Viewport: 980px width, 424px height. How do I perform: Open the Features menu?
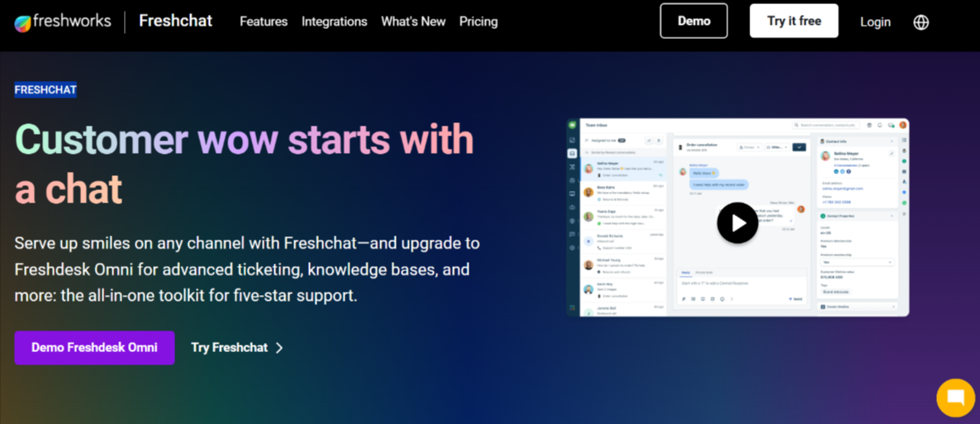tap(264, 21)
